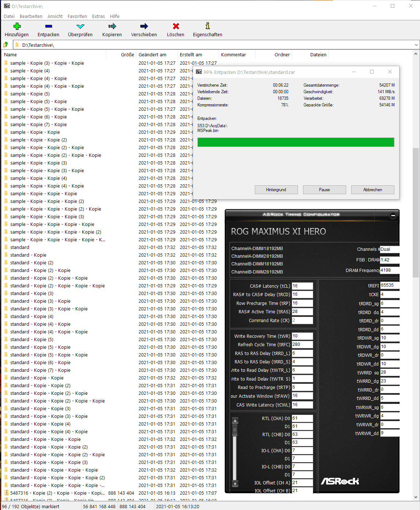The height and width of the screenshot is (510, 420).
Task: Open the Bearbeiten menu
Action: [x=31, y=16]
